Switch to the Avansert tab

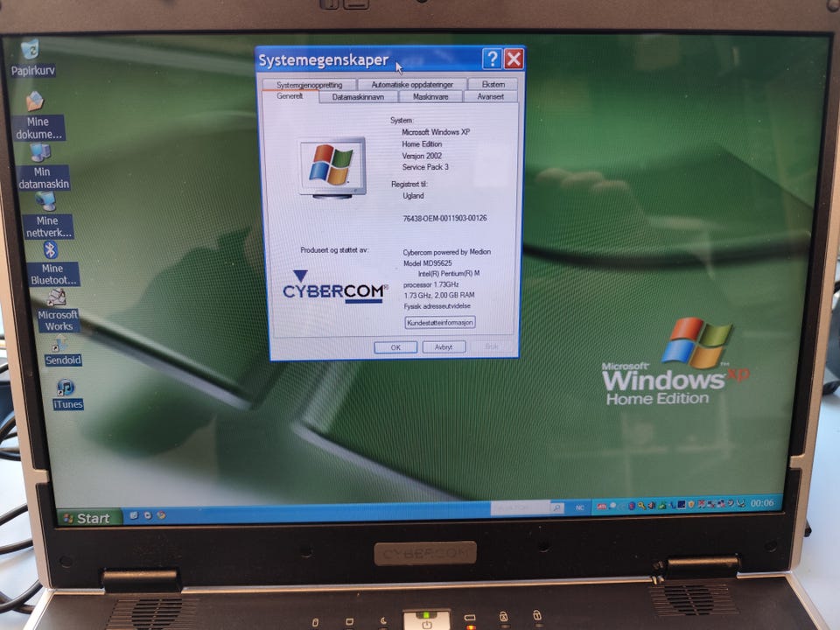[x=490, y=96]
